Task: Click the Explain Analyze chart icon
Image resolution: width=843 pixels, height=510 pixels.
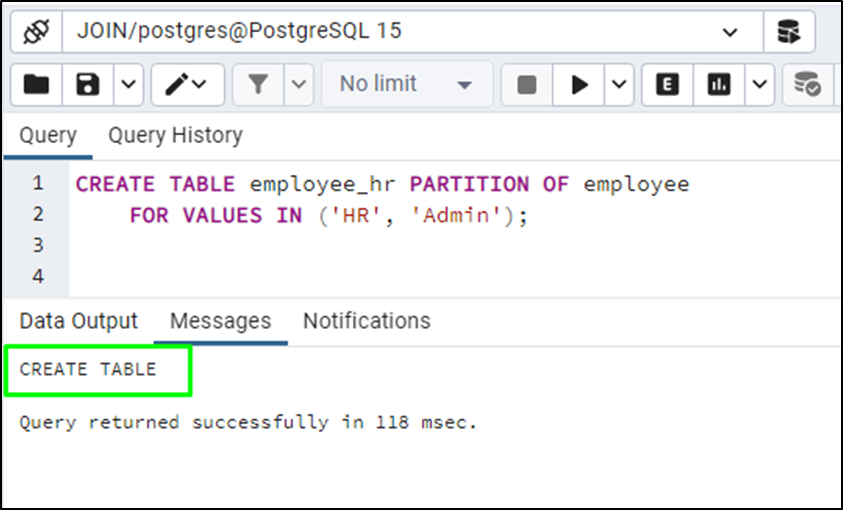Action: 719,84
